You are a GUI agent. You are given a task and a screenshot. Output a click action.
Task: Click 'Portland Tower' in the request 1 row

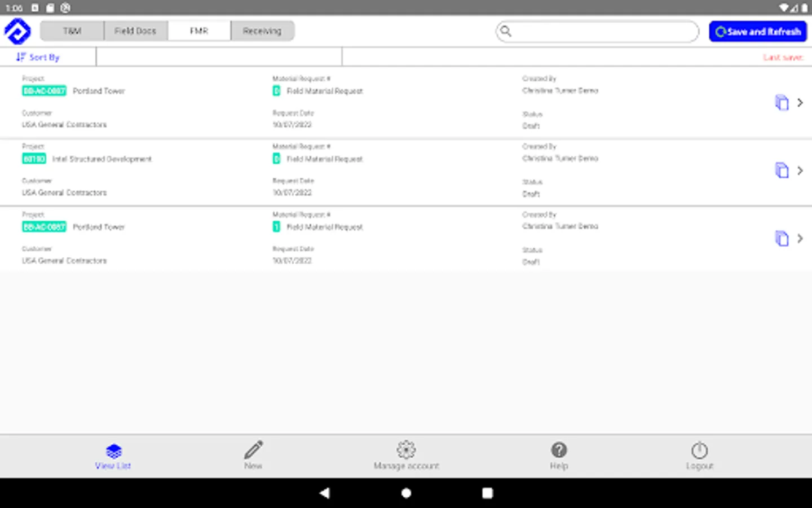pos(99,227)
